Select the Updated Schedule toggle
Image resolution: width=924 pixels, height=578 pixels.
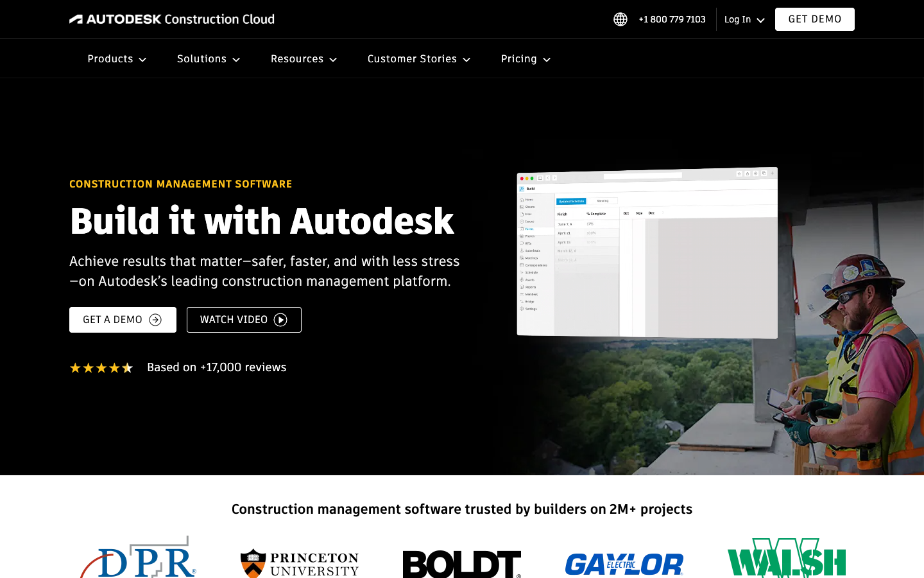[x=571, y=201]
